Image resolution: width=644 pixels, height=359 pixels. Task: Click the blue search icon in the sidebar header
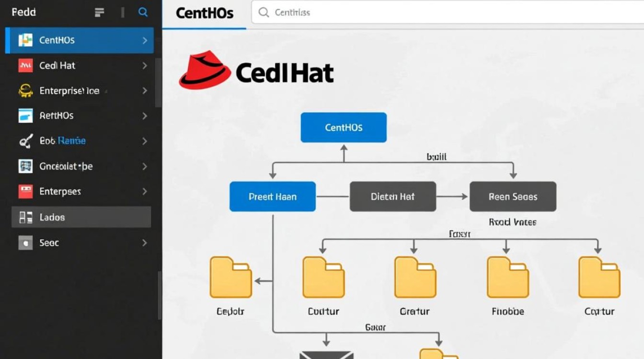coord(143,12)
